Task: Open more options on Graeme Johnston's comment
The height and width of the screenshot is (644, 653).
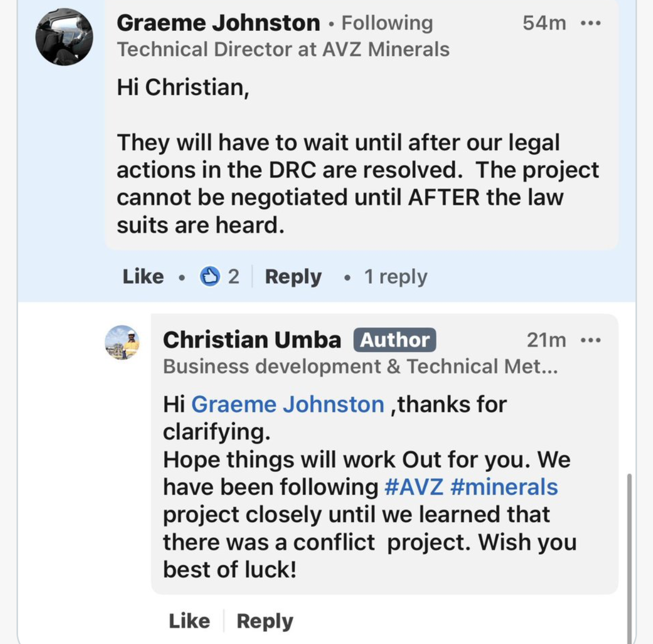Action: pyautogui.click(x=591, y=23)
